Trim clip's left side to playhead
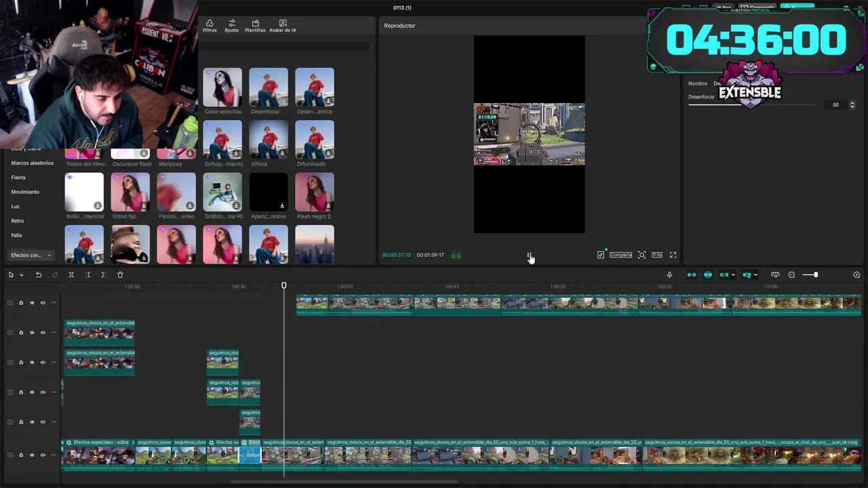868x488 pixels. pos(87,274)
